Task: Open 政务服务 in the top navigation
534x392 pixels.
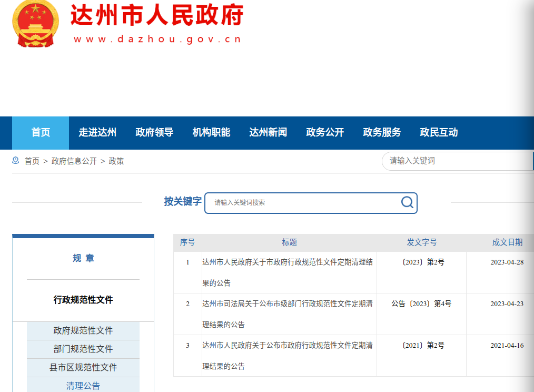Action: click(382, 133)
